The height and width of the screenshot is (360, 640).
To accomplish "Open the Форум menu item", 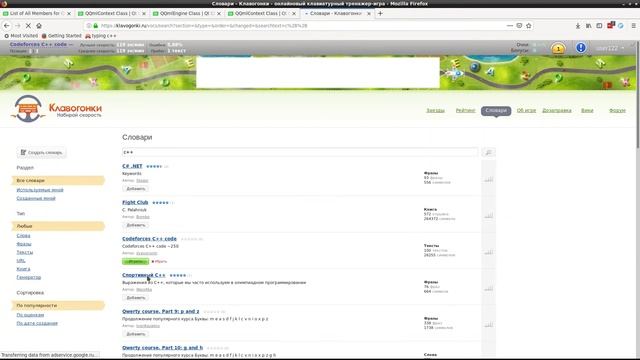I will pyautogui.click(x=617, y=111).
